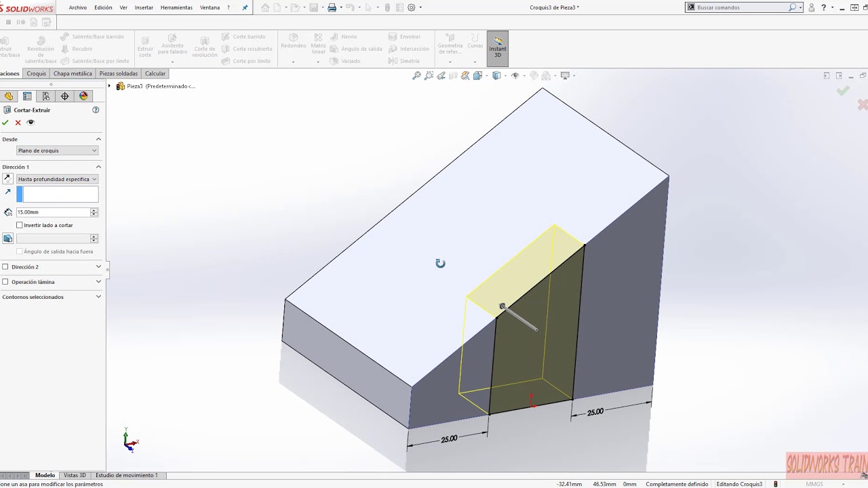Click the 15.00mm depth input field
The width and height of the screenshot is (868, 488).
(54, 212)
